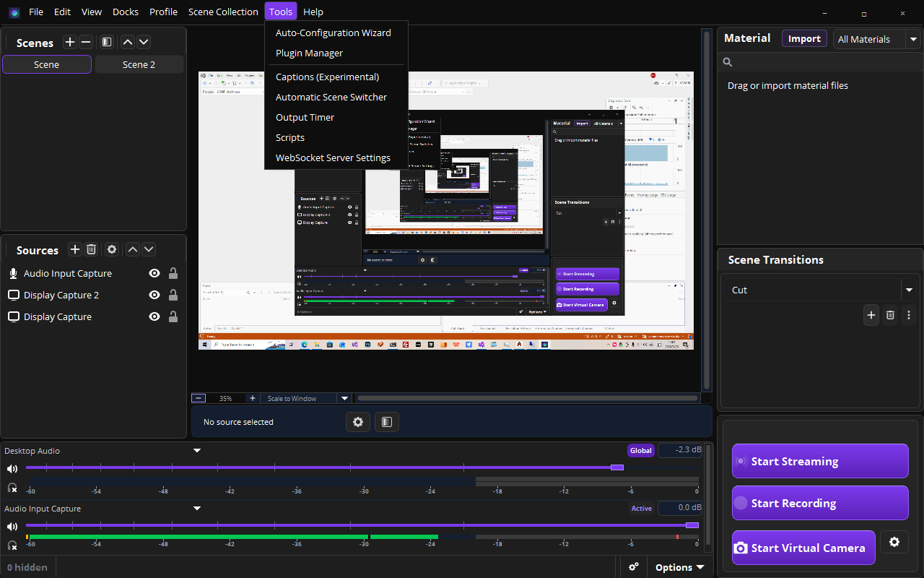Open scene filters icon in Scenes panel
Viewport: 924px width, 578px height.
[107, 43]
